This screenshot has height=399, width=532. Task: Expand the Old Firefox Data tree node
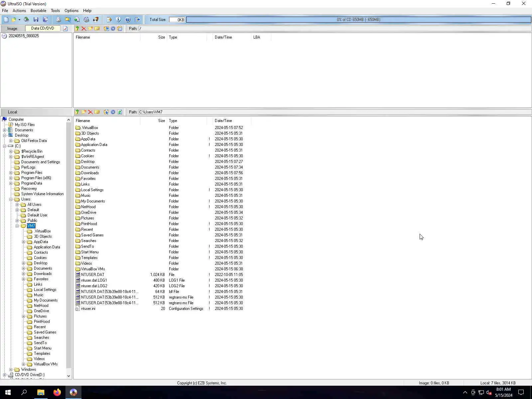click(11, 141)
